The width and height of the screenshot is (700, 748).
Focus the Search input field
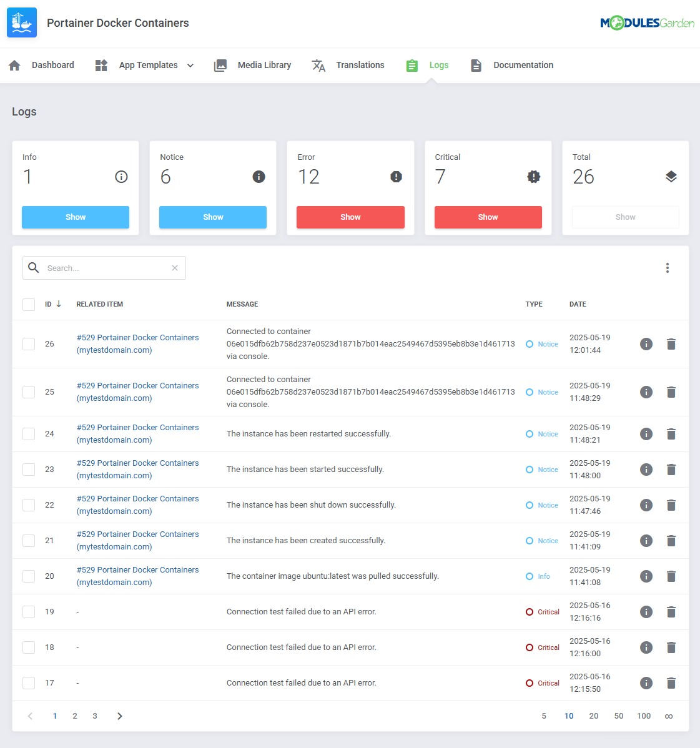tap(104, 268)
